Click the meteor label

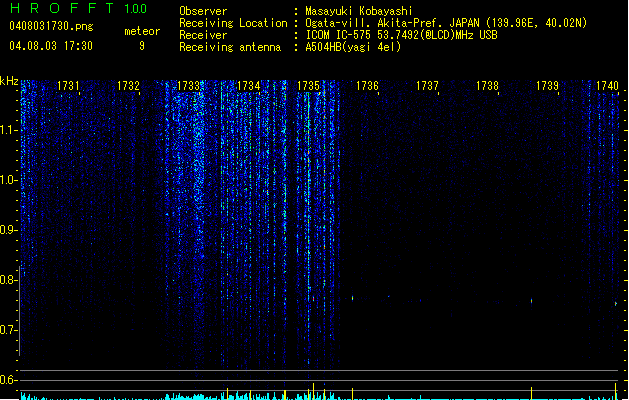click(x=142, y=31)
